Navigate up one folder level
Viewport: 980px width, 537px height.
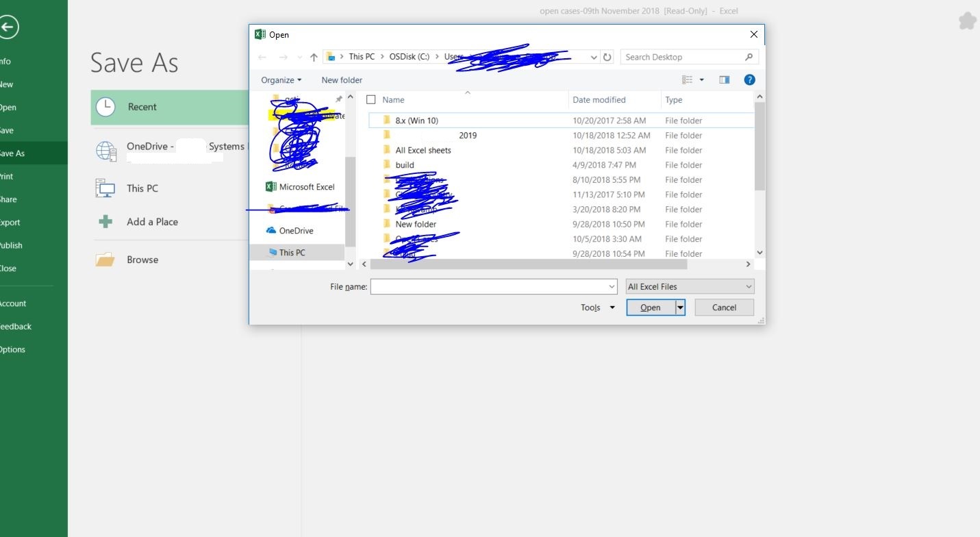(314, 57)
